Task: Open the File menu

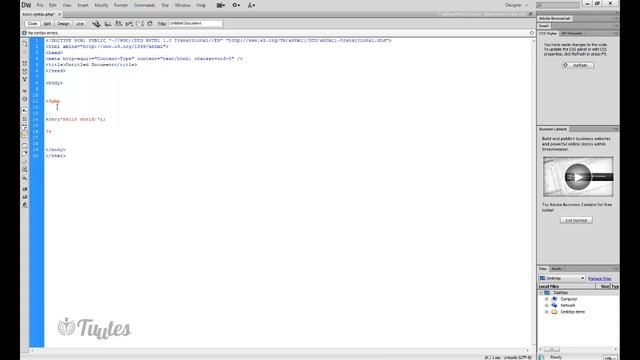Action: tap(40, 5)
